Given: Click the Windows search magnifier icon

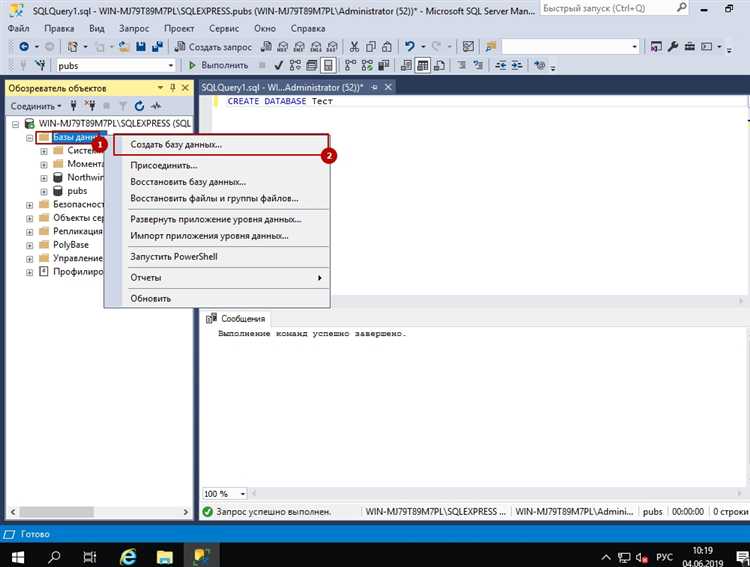Looking at the screenshot, I should pyautogui.click(x=54, y=555).
